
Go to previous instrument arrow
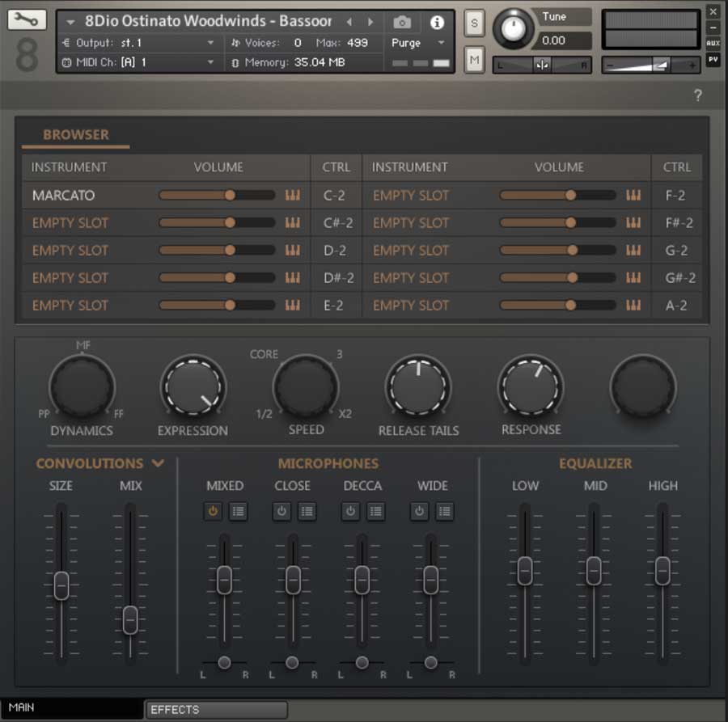[x=349, y=22]
